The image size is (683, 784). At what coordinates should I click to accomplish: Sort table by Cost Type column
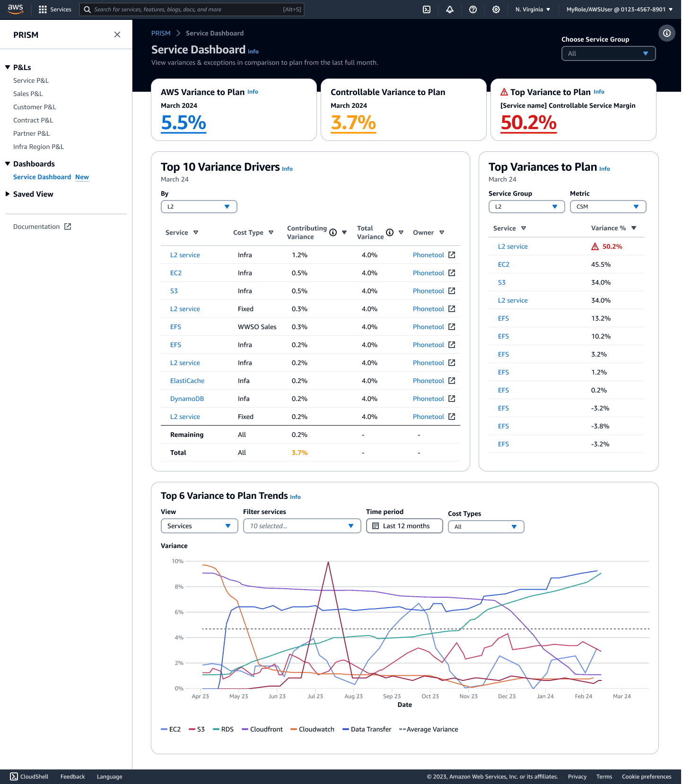coord(271,232)
